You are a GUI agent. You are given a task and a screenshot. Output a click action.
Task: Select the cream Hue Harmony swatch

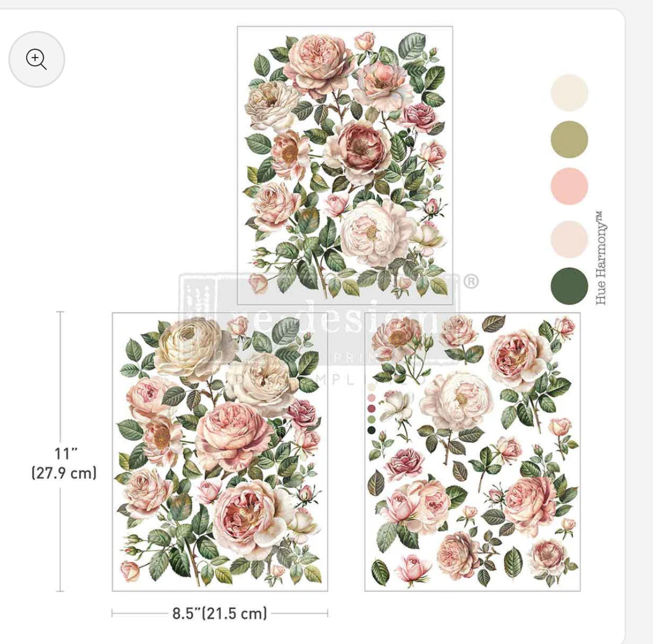569,93
